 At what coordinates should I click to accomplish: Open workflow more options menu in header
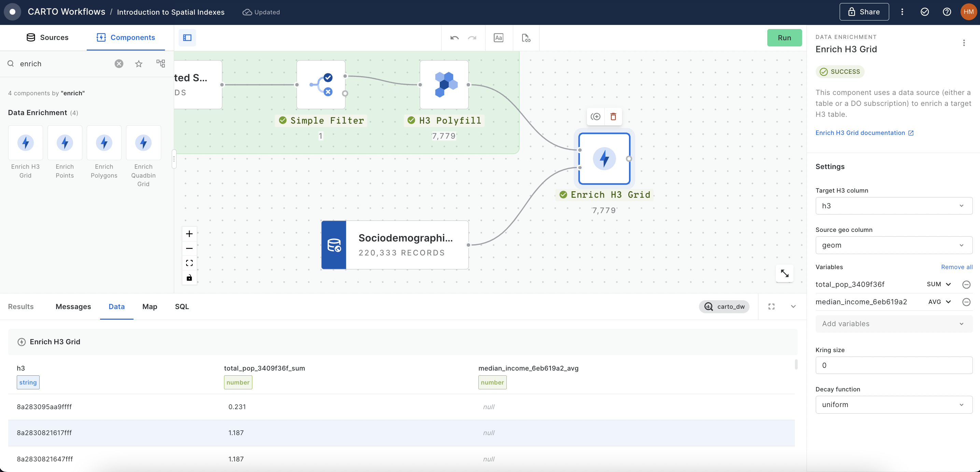[x=902, y=12]
